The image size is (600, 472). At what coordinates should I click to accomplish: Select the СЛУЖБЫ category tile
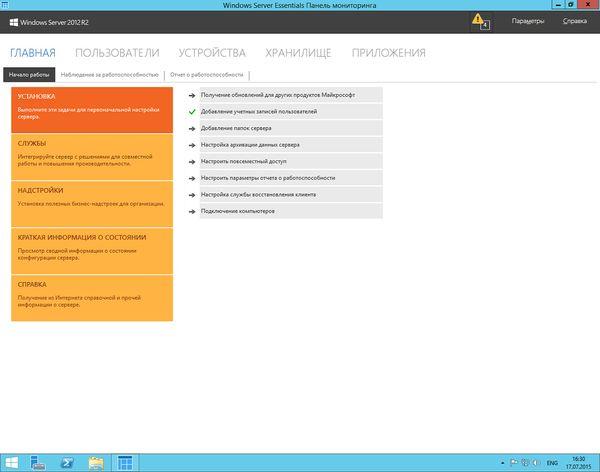click(x=92, y=157)
